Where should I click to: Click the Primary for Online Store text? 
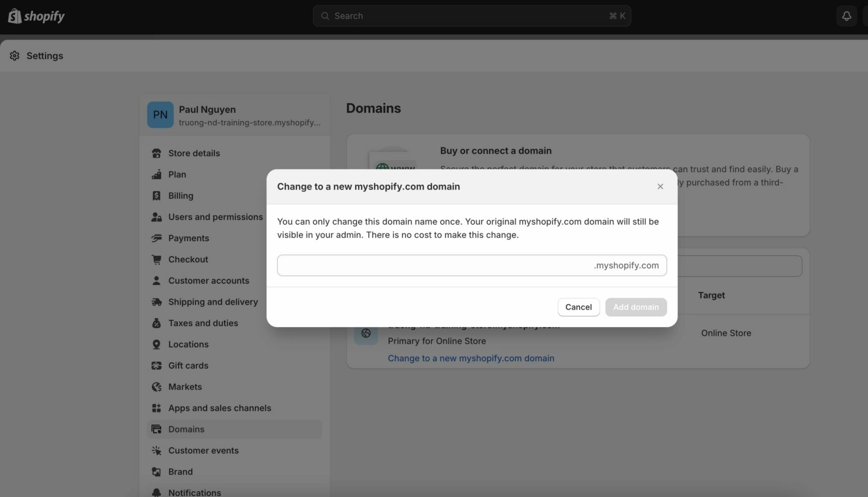click(x=437, y=341)
